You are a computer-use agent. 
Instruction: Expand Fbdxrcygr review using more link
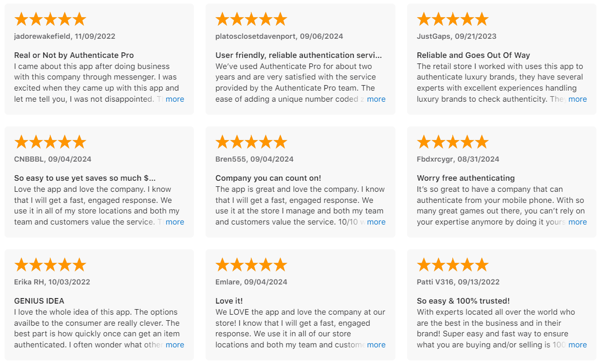(x=577, y=222)
